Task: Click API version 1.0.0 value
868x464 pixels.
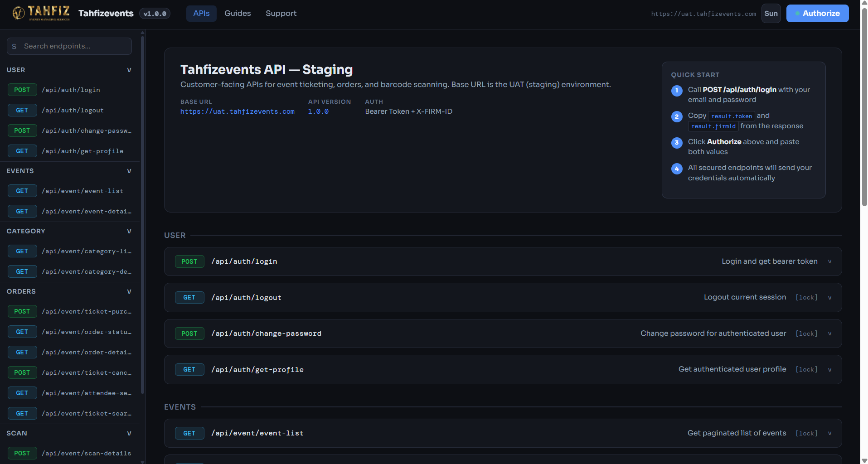Action: pos(318,111)
